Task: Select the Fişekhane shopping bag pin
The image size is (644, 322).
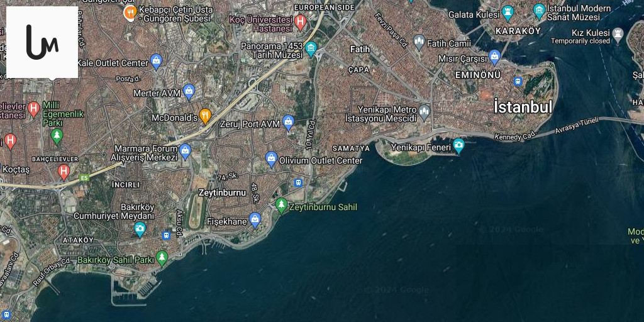Action: pos(255,220)
